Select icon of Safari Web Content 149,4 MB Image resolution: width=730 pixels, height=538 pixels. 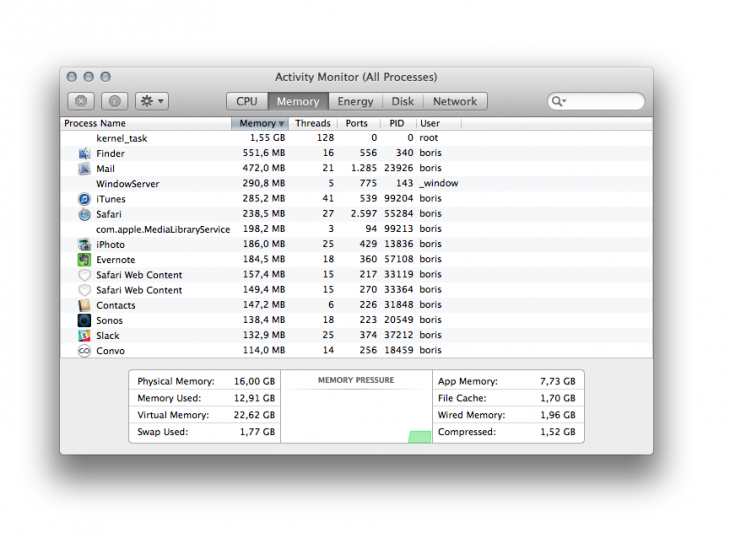84,290
